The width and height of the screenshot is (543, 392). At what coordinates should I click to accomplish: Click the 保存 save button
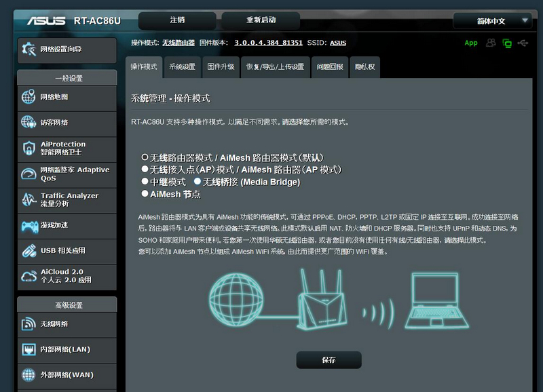coord(329,360)
